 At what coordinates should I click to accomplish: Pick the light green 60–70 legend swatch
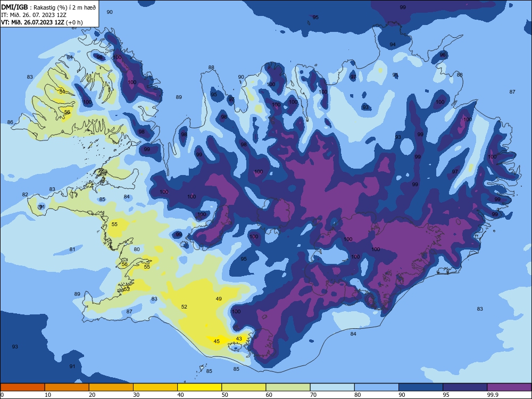point(288,387)
